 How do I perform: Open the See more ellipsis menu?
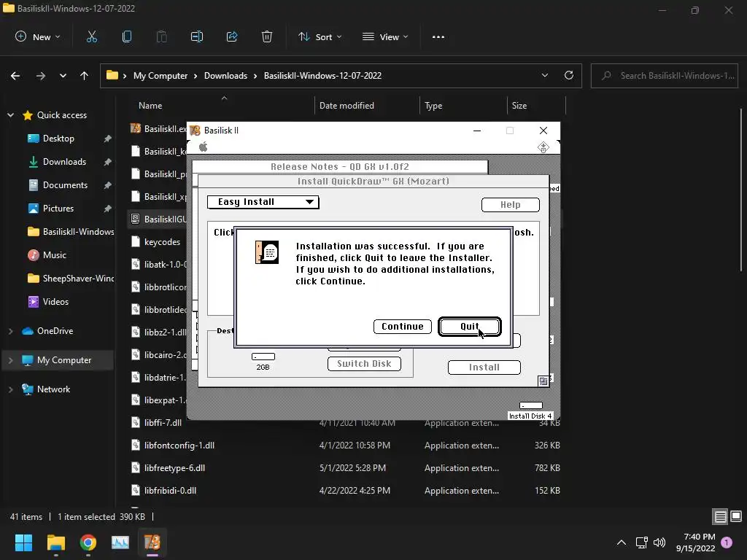pos(438,36)
